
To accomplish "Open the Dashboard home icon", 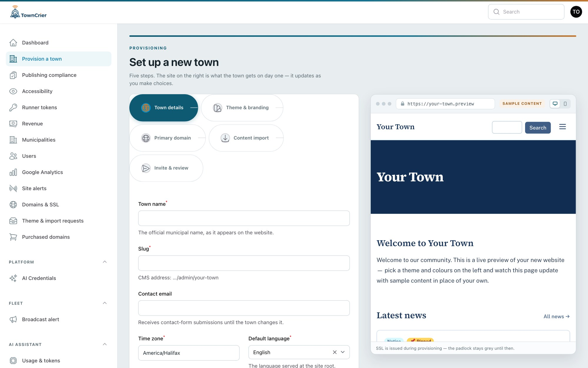I will pos(13,43).
